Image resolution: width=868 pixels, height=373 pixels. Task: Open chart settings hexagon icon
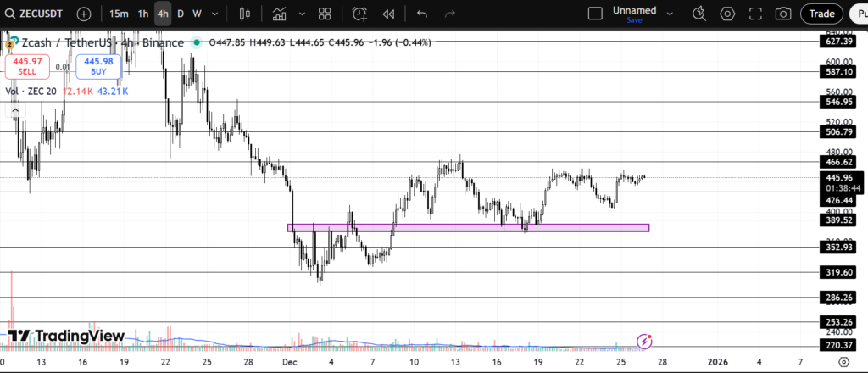coord(726,14)
